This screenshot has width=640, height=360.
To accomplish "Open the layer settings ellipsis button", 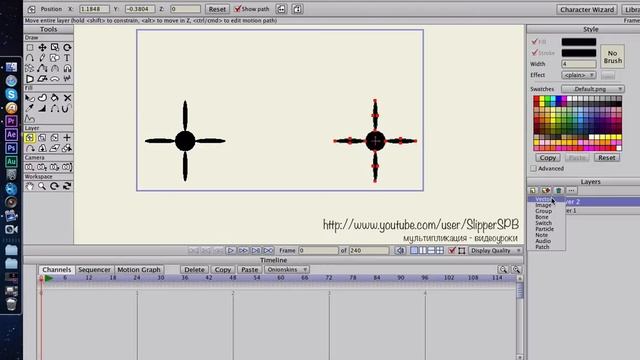I will pyautogui.click(x=571, y=190).
